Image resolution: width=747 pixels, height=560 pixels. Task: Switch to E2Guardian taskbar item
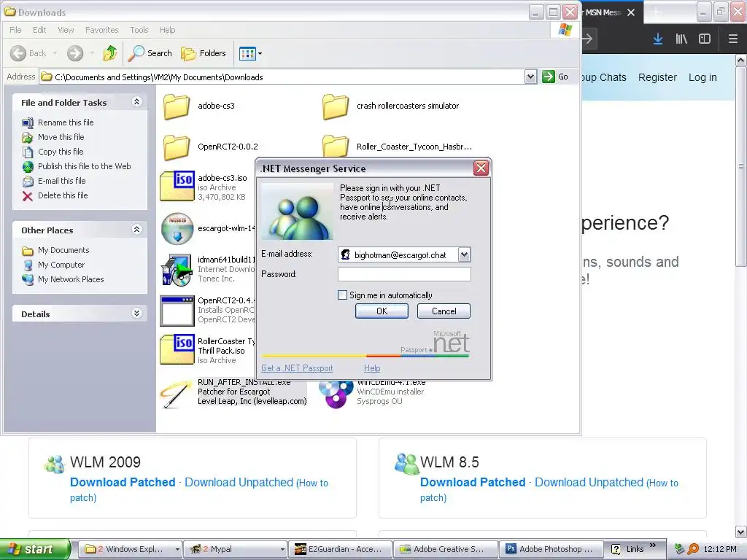pyautogui.click(x=341, y=549)
